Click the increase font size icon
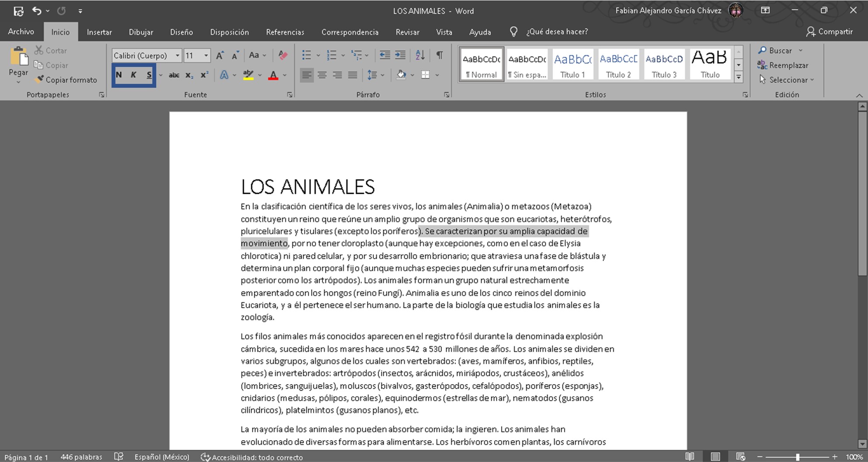 [x=220, y=55]
